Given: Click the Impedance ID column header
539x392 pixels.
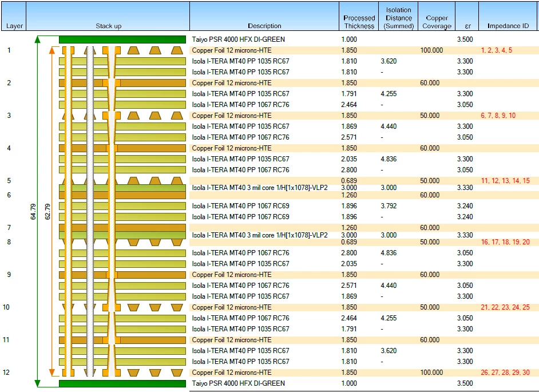Looking at the screenshot, I should pos(509,16).
